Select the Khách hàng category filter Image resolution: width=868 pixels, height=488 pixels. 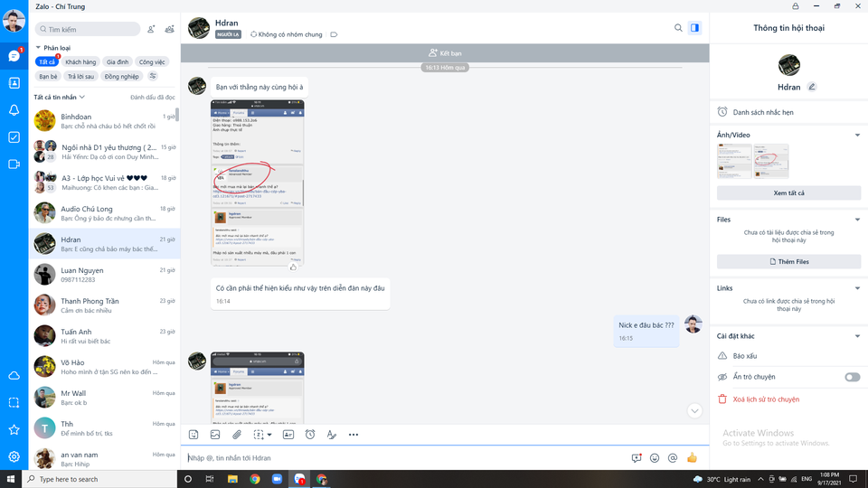pyautogui.click(x=80, y=62)
